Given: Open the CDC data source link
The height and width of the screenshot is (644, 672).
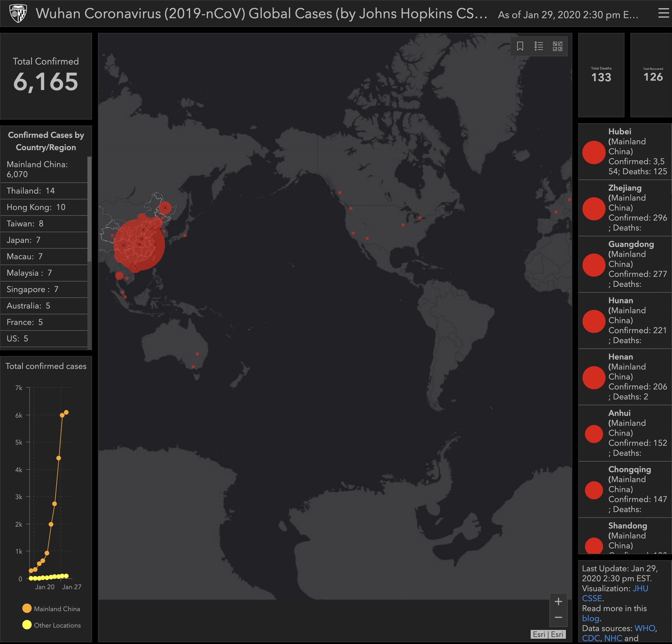Looking at the screenshot, I should coord(591,638).
